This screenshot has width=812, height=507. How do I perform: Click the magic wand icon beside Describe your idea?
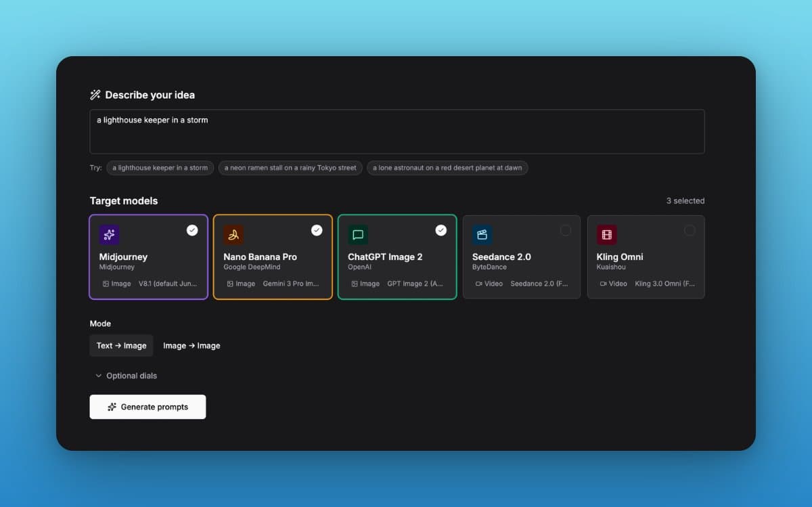[x=95, y=95]
